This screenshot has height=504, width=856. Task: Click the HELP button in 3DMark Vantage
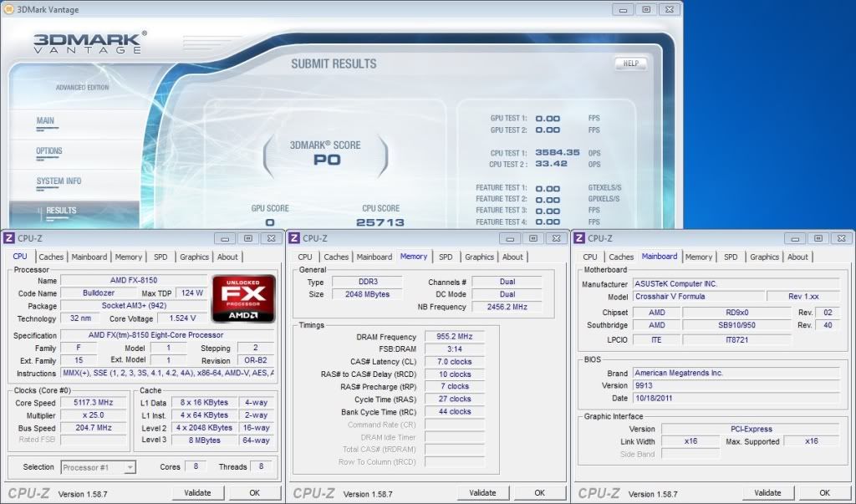[x=631, y=64]
